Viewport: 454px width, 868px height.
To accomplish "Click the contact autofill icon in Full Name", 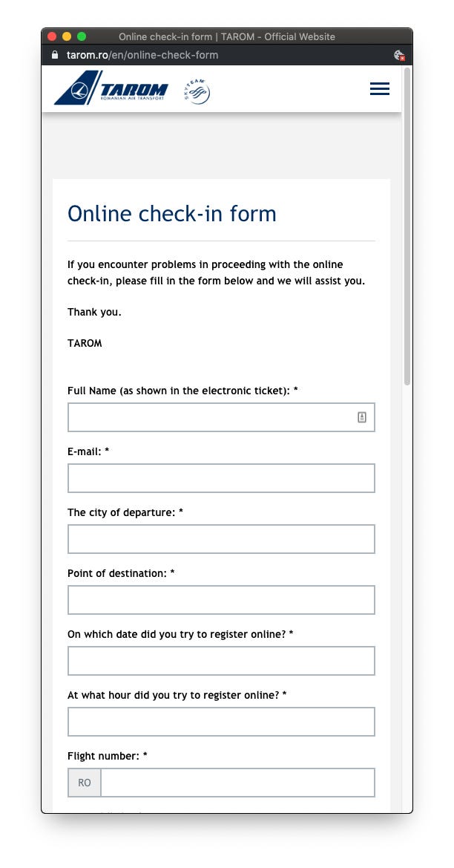I will point(362,417).
